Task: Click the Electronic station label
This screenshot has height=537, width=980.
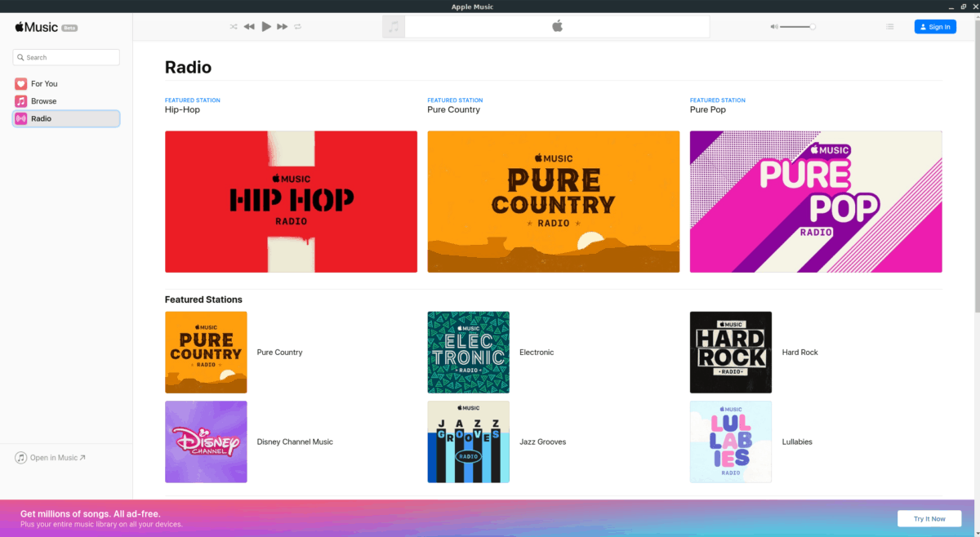Action: (x=537, y=353)
